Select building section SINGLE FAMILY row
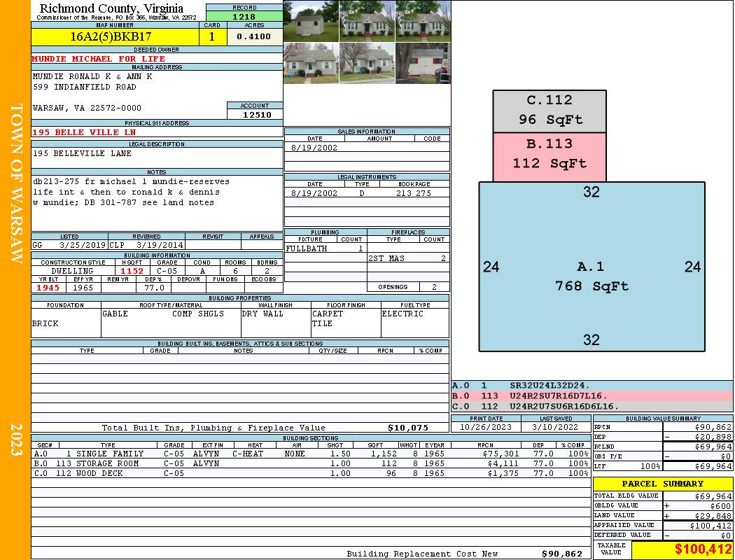735x560 pixels. [x=311, y=454]
